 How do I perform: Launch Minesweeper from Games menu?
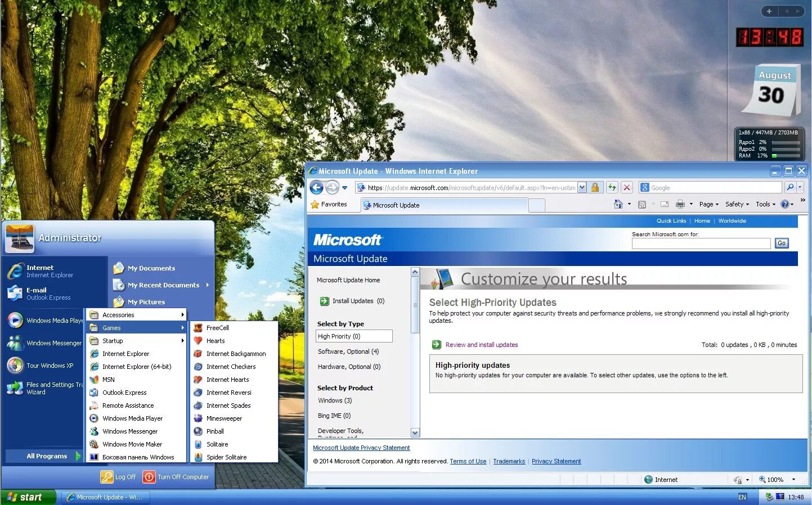pyautogui.click(x=234, y=418)
